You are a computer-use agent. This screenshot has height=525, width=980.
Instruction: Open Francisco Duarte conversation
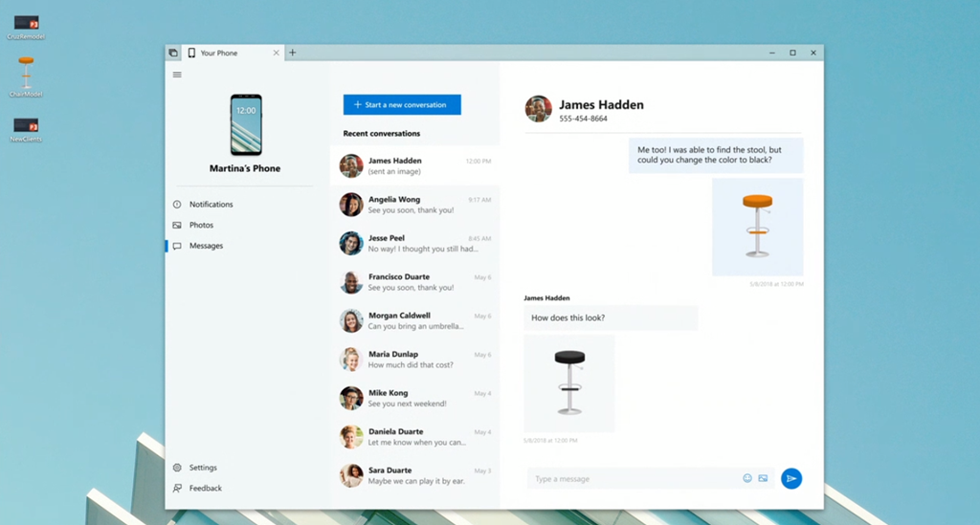415,281
